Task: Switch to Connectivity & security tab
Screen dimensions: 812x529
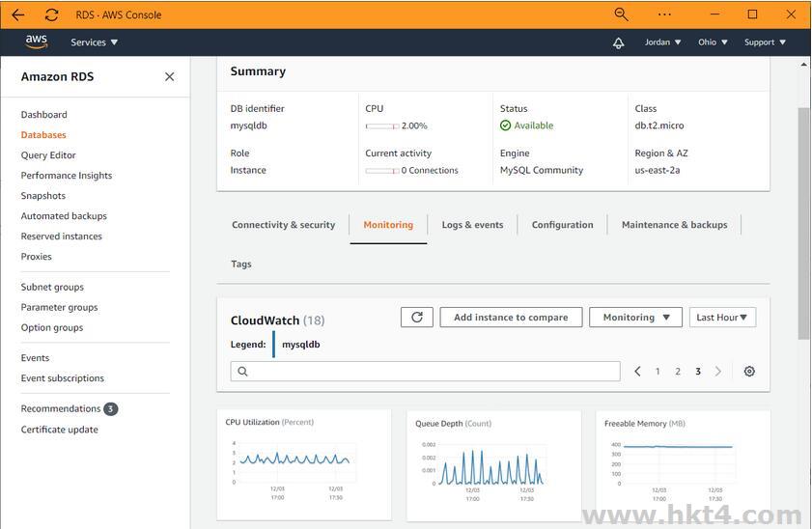Action: 283,225
